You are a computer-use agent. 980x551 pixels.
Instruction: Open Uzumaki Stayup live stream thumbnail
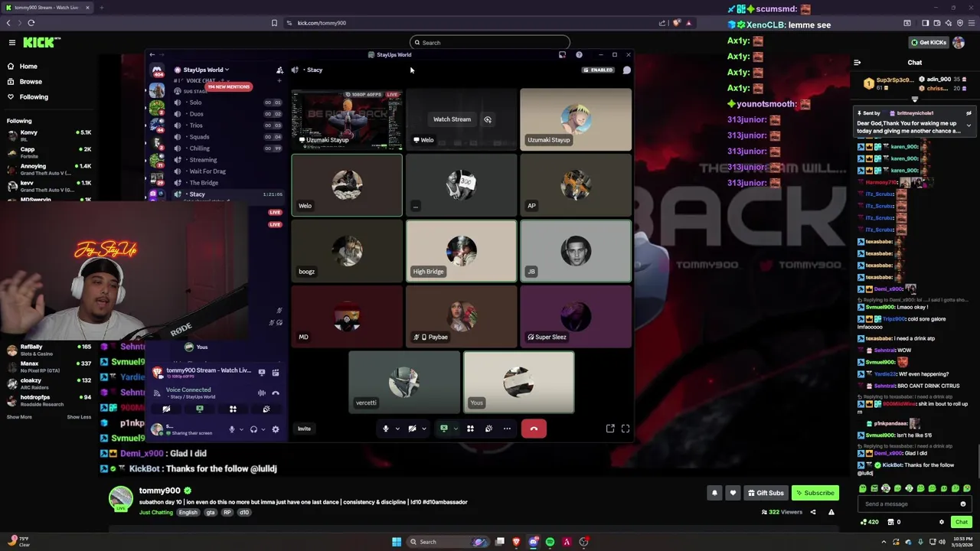(346, 119)
